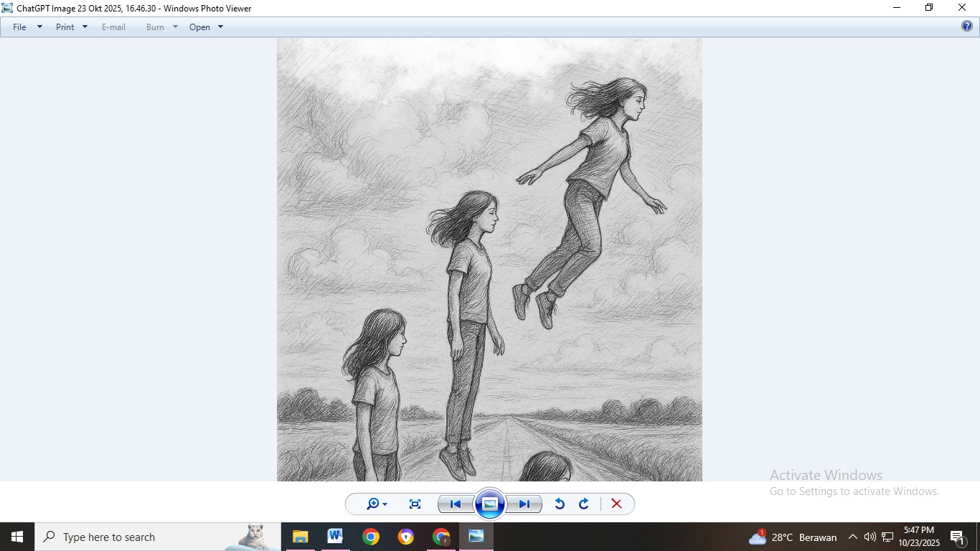Rotate the picture clockwise
This screenshot has height=551, width=980.
click(584, 504)
